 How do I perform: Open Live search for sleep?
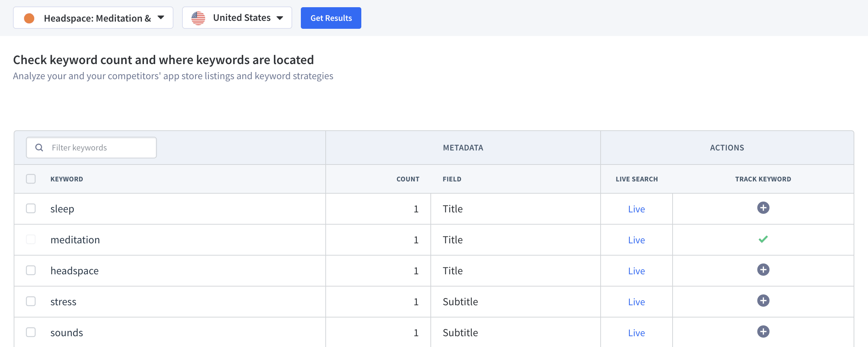[x=636, y=209]
